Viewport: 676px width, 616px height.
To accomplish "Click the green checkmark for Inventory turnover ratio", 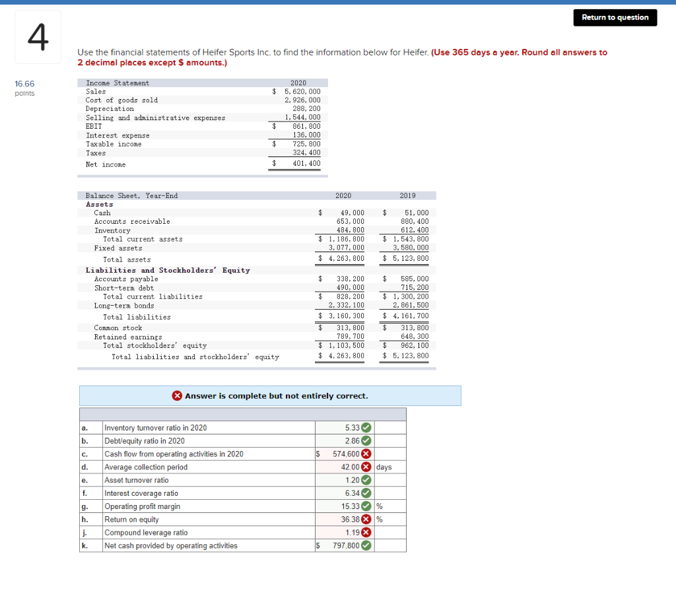I will tap(366, 428).
